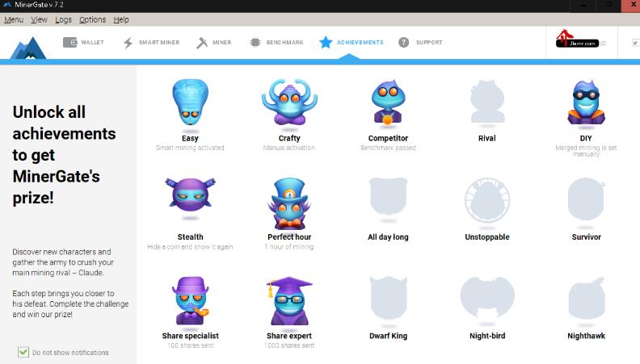This screenshot has width=640, height=364.
Task: Click the locked Unstoppable achievement silhouette
Action: 487,200
